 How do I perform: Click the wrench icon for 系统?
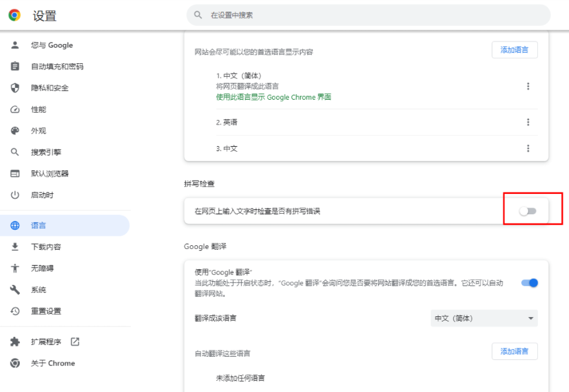coord(15,289)
